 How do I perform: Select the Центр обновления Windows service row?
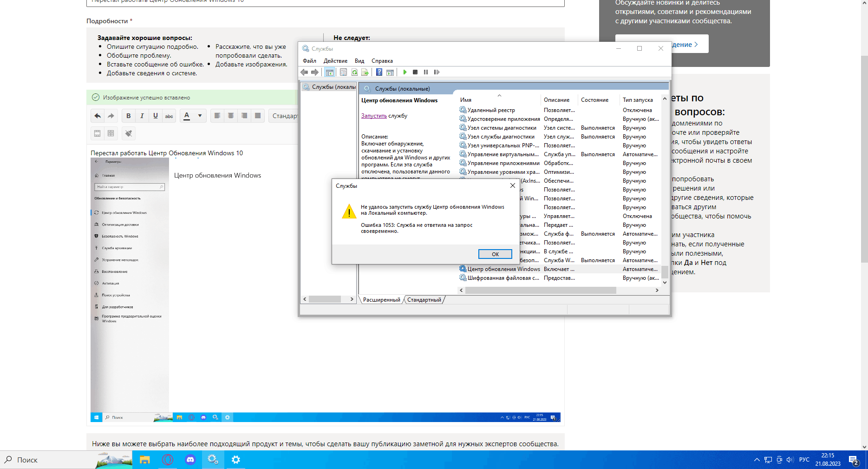559,269
